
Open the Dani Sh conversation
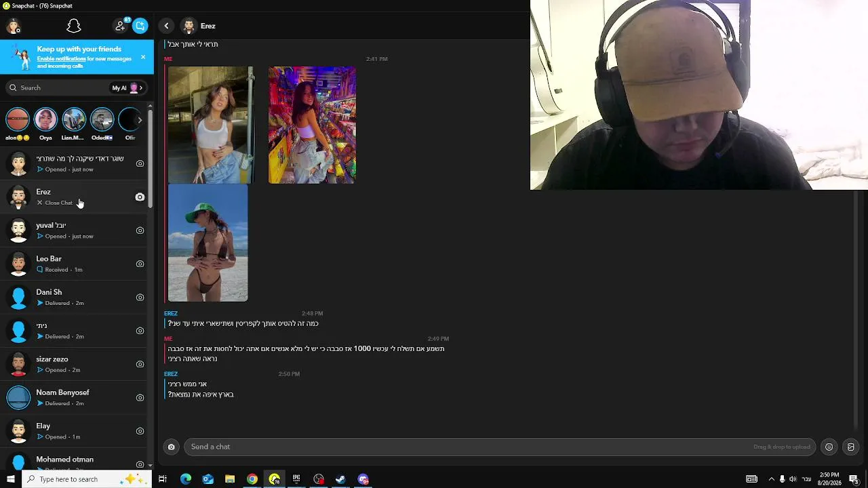[x=75, y=297]
